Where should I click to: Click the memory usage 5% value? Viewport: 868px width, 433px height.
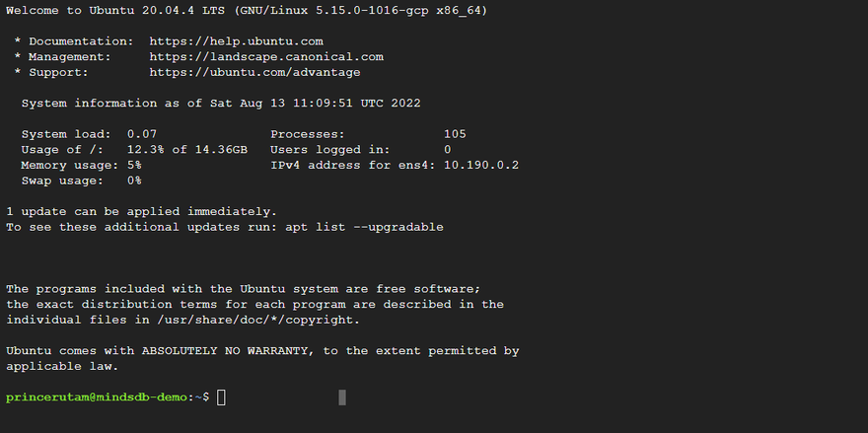coord(134,165)
